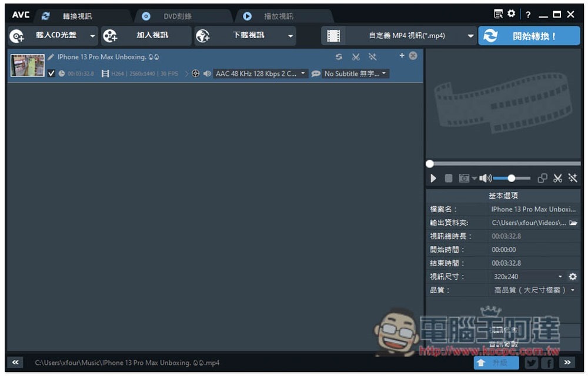The width and height of the screenshot is (588, 376).
Task: Click the play button under the preview
Action: click(433, 178)
